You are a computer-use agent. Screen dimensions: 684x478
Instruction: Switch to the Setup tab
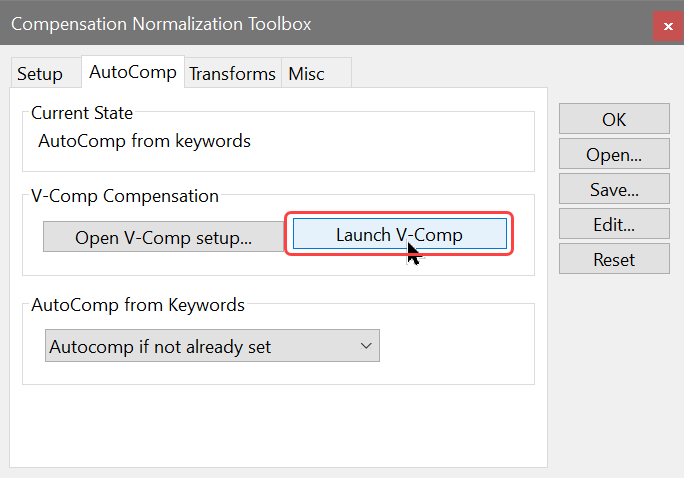(40, 74)
